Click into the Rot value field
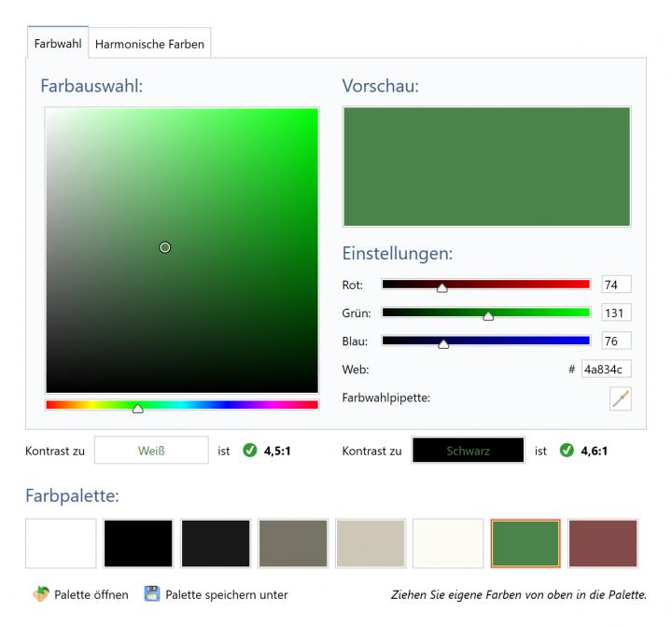This screenshot has height=627, width=672. 616,285
